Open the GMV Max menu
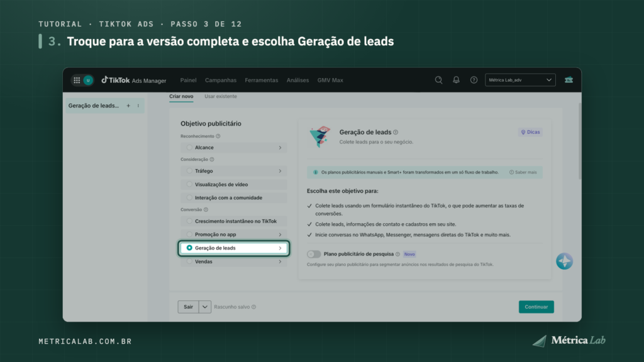 coord(330,80)
